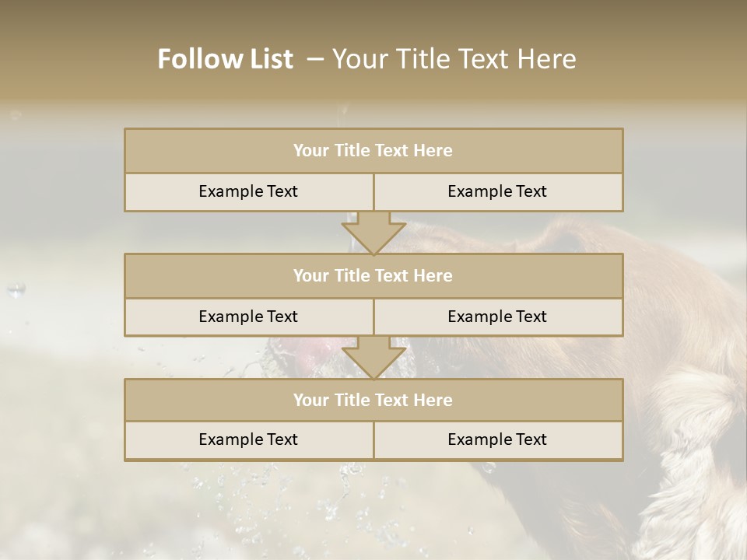Select the third block's "Your Title Text Here" header
Viewport: 747px width, 560px height.
[373, 400]
